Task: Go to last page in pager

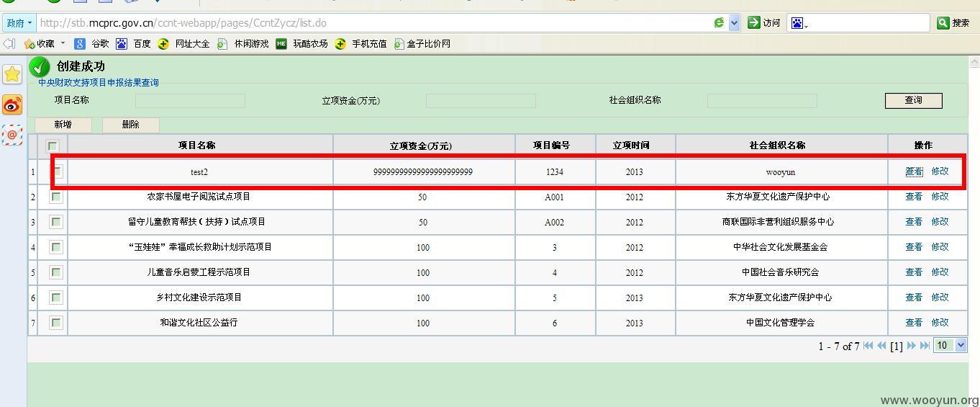Action: pyautogui.click(x=925, y=346)
